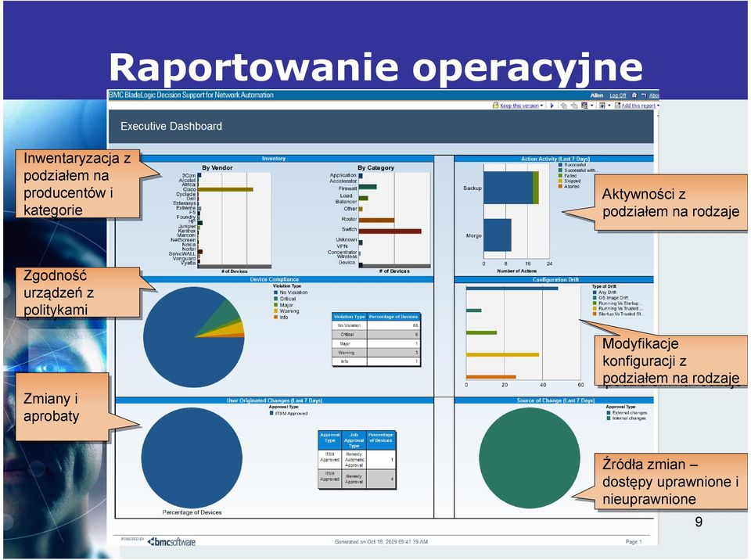Click the Keep this version link

click(x=519, y=106)
